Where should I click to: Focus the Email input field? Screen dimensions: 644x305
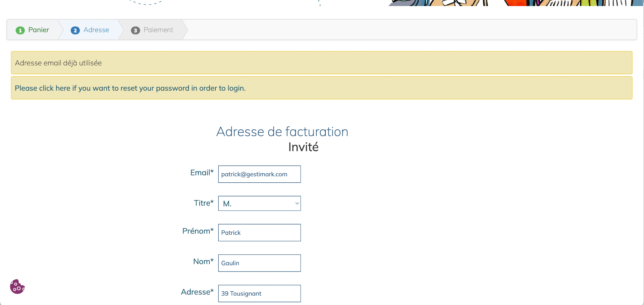point(259,174)
